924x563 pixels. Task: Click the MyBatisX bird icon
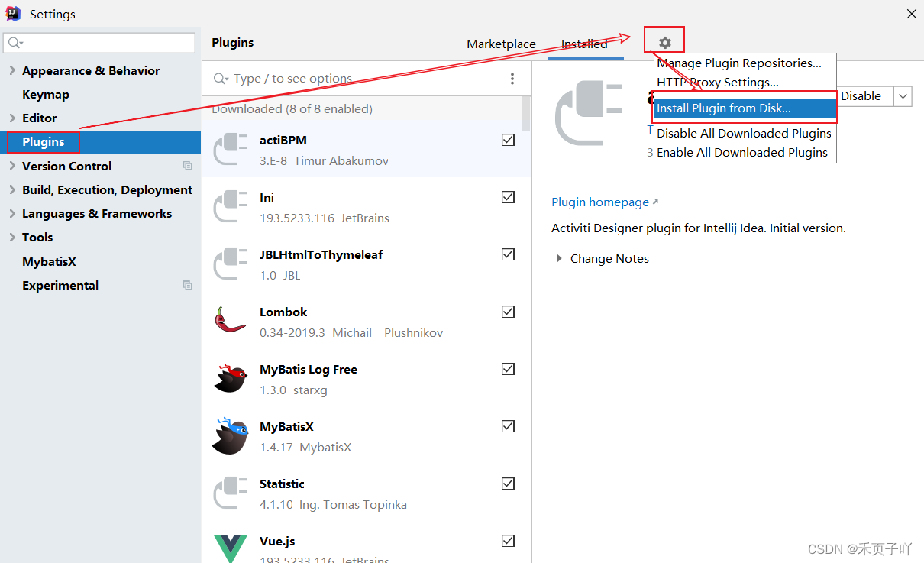tap(230, 435)
